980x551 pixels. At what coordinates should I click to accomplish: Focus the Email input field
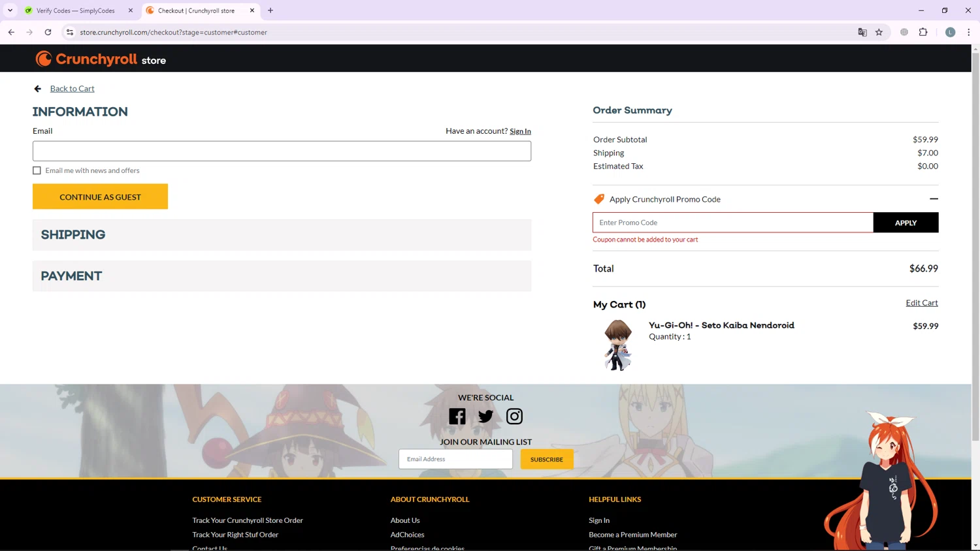tap(282, 151)
